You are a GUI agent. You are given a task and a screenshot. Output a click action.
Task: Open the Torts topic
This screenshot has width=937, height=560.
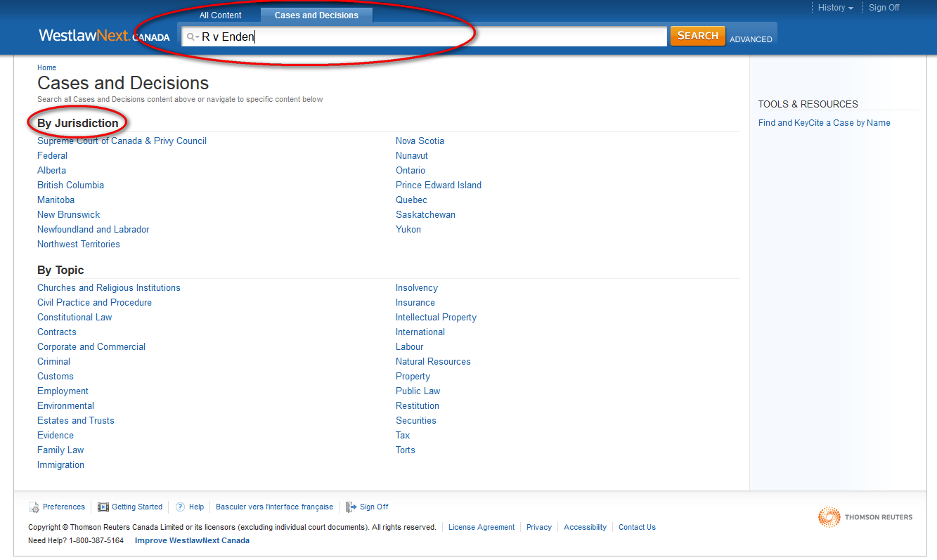click(405, 450)
